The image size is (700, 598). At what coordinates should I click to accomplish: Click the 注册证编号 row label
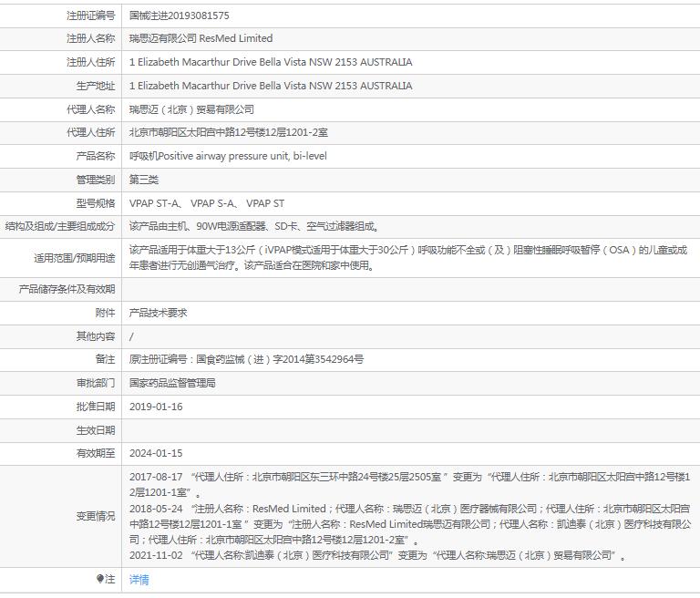(90, 15)
